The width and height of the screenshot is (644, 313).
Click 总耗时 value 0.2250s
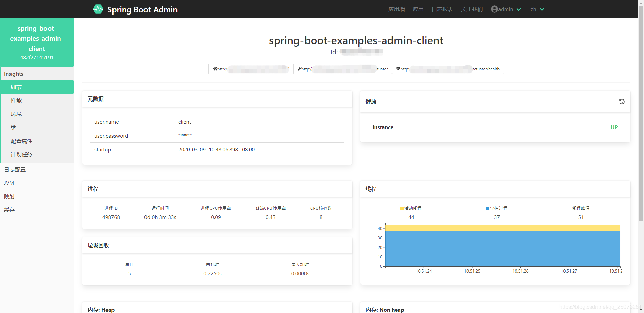(x=213, y=273)
